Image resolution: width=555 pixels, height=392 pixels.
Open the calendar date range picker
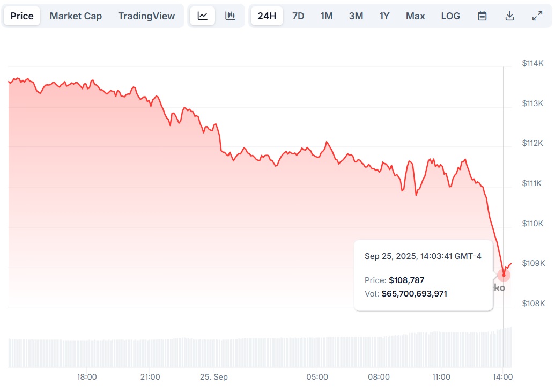[482, 16]
